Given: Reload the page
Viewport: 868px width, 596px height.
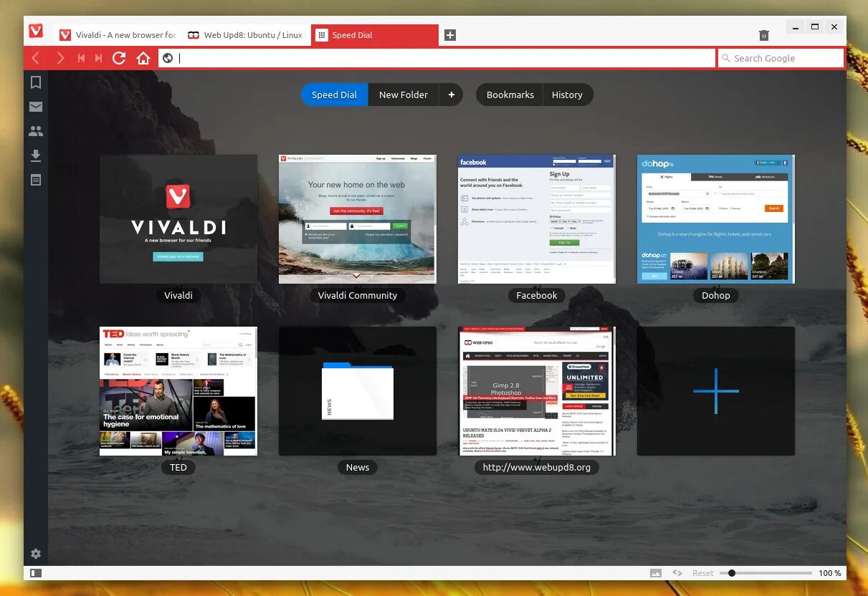Looking at the screenshot, I should (x=119, y=58).
